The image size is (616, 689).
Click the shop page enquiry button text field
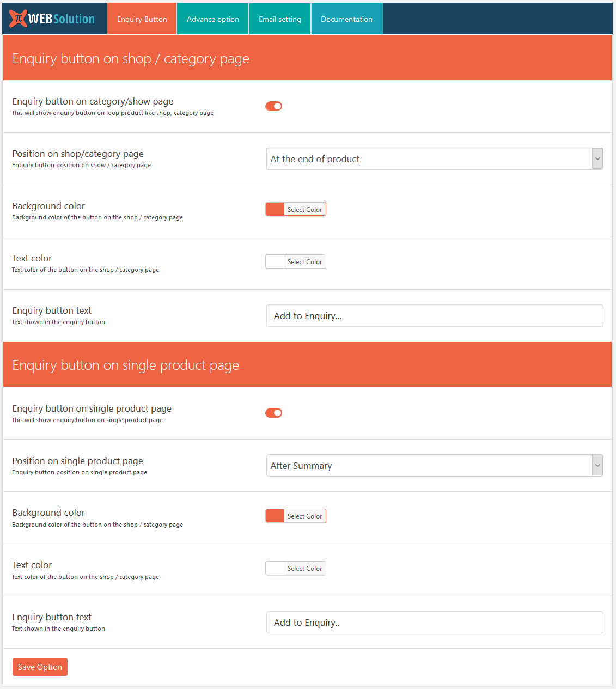pyautogui.click(x=434, y=316)
